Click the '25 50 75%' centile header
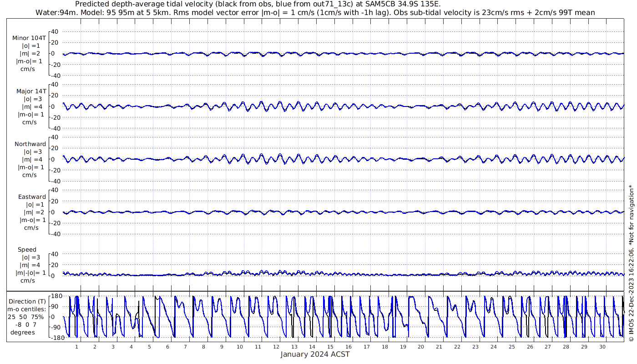637x364 pixels. (x=25, y=317)
